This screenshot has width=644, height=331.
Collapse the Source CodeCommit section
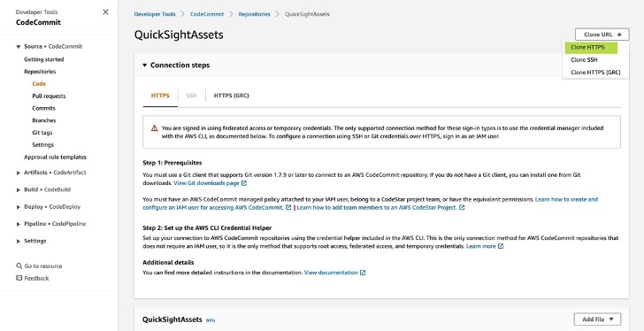(x=18, y=47)
